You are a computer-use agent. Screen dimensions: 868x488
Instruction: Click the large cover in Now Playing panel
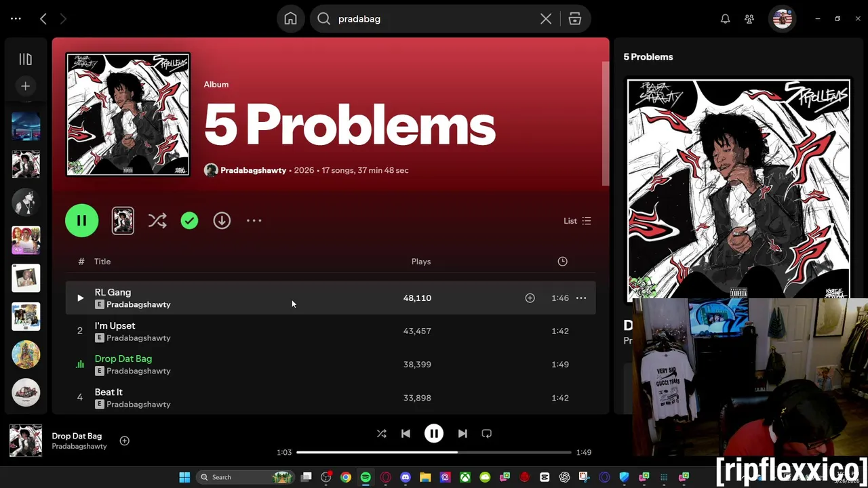738,188
